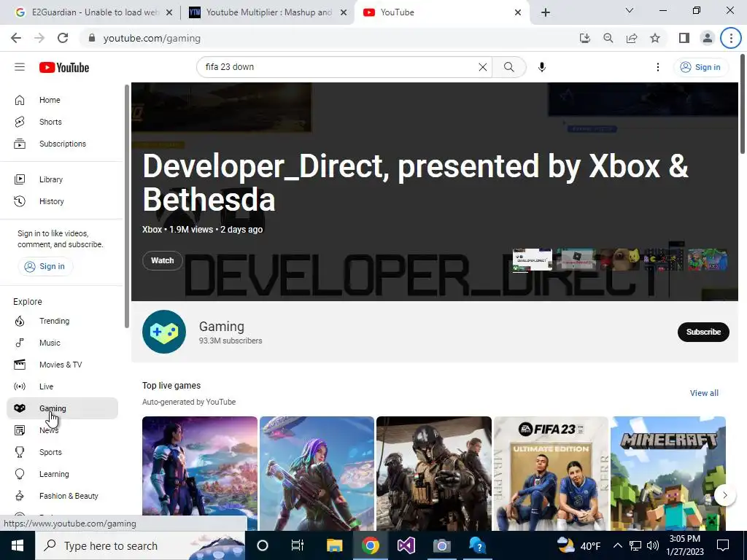The height and width of the screenshot is (560, 747).
Task: Open the purple-haired character game thumbnail
Action: (317, 473)
